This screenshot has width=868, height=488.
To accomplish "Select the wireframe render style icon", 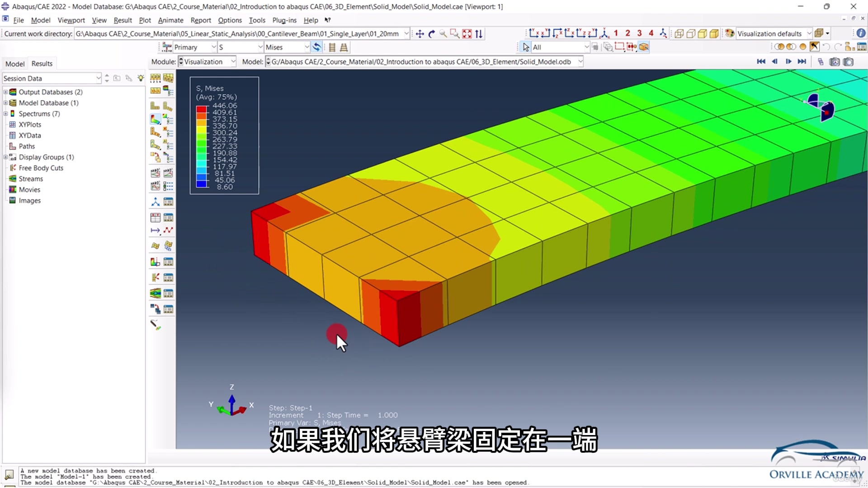I will coord(679,33).
